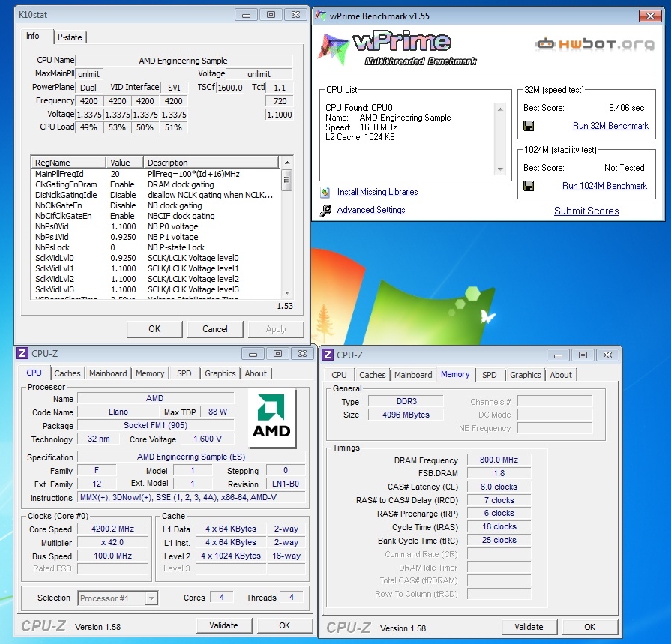Click OK in the K10stat window
The image size is (671, 644).
154,329
